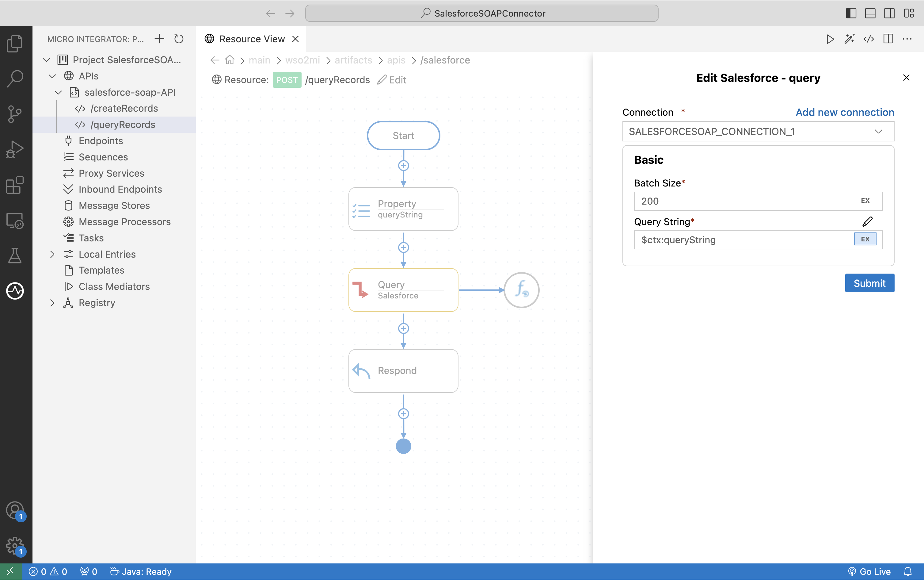
Task: Add mediator after Property node
Action: click(x=403, y=248)
